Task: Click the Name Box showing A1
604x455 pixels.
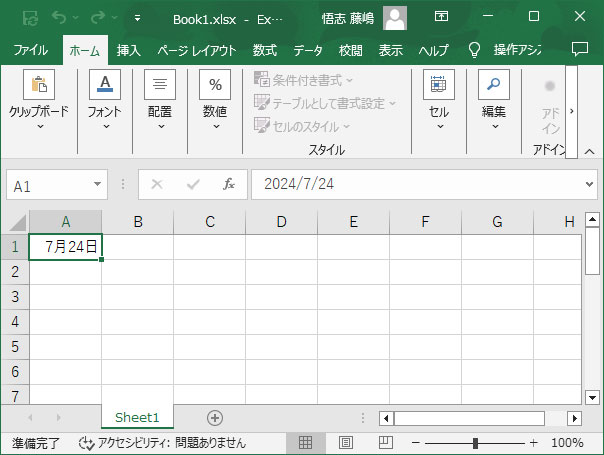Action: pos(50,185)
